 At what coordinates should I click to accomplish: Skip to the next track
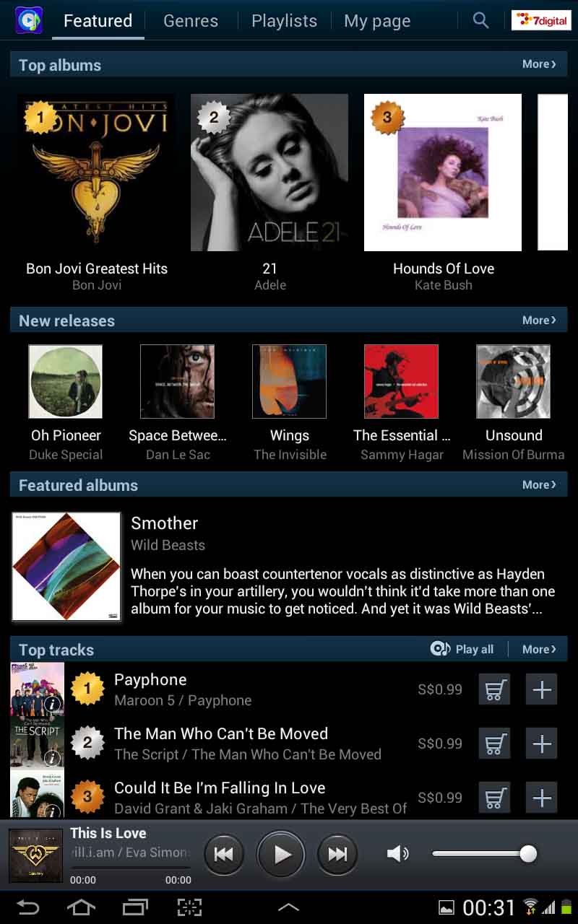(337, 855)
